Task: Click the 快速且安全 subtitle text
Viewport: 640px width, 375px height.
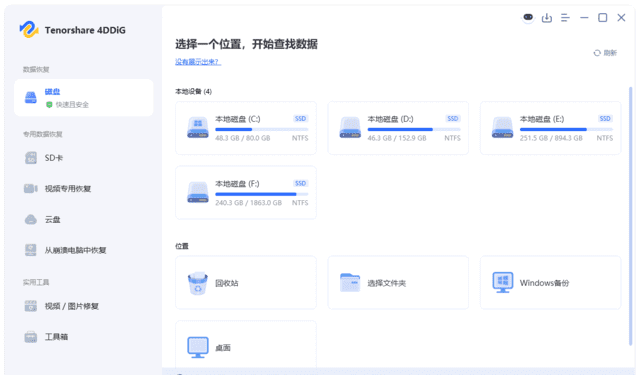Action: coord(72,104)
